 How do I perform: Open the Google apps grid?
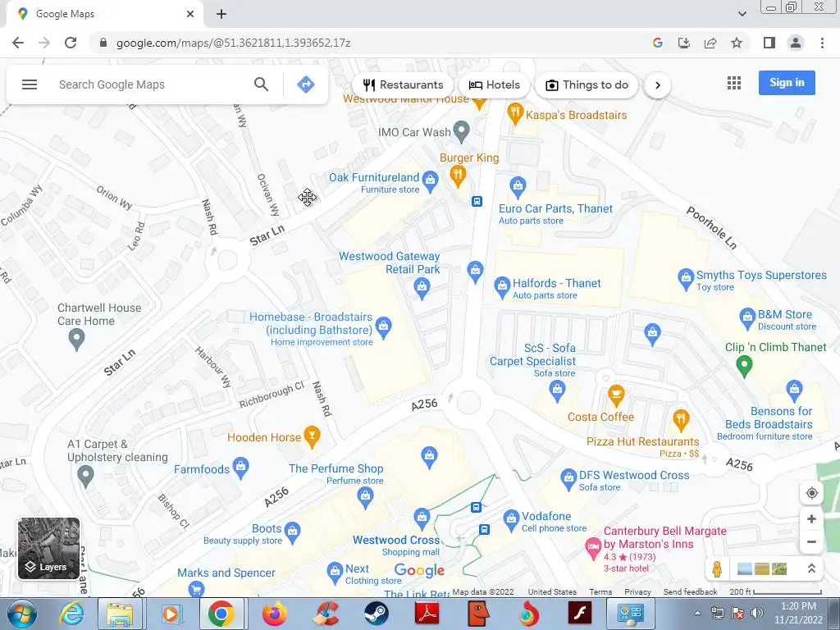tap(734, 83)
